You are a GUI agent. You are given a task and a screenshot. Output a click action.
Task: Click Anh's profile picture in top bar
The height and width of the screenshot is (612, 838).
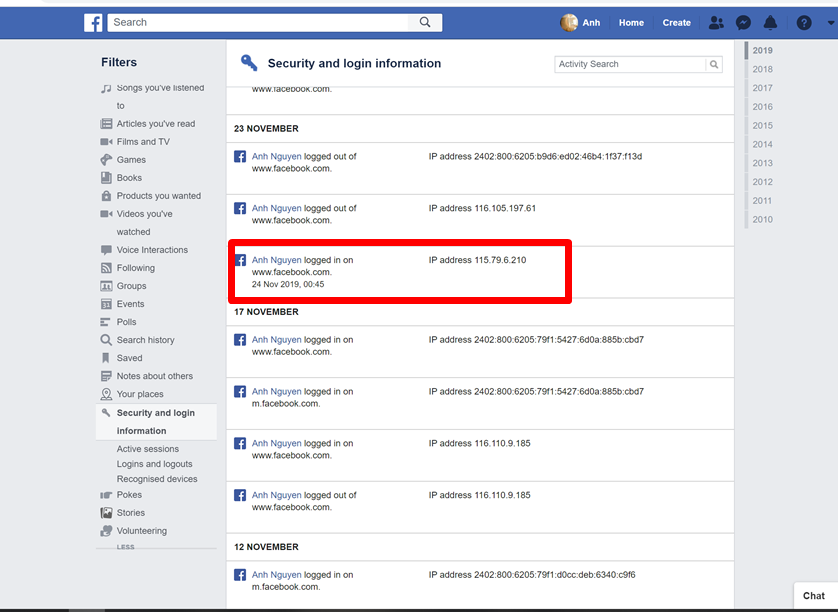(x=569, y=22)
